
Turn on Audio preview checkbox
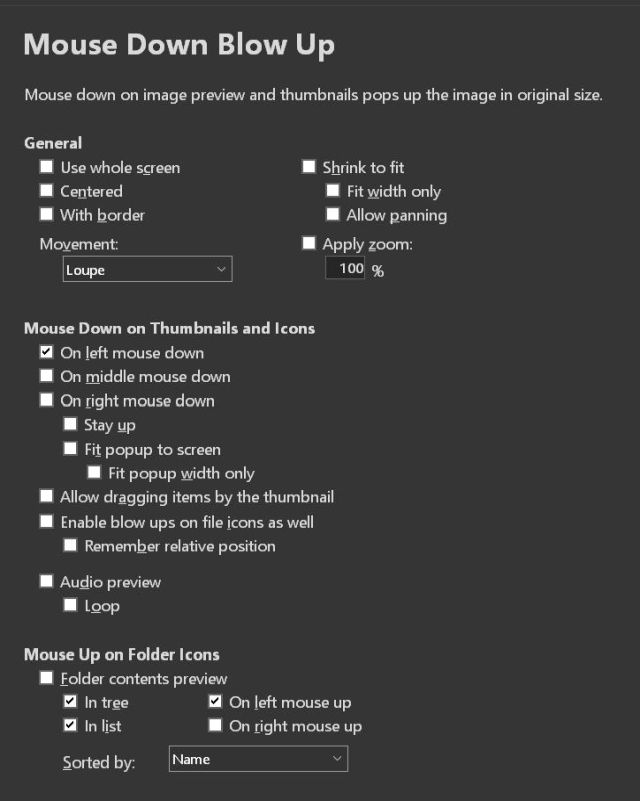[47, 582]
